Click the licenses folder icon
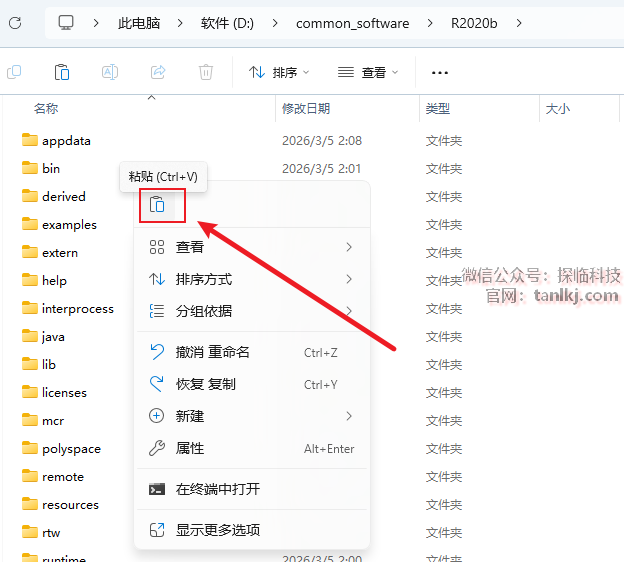 point(30,392)
